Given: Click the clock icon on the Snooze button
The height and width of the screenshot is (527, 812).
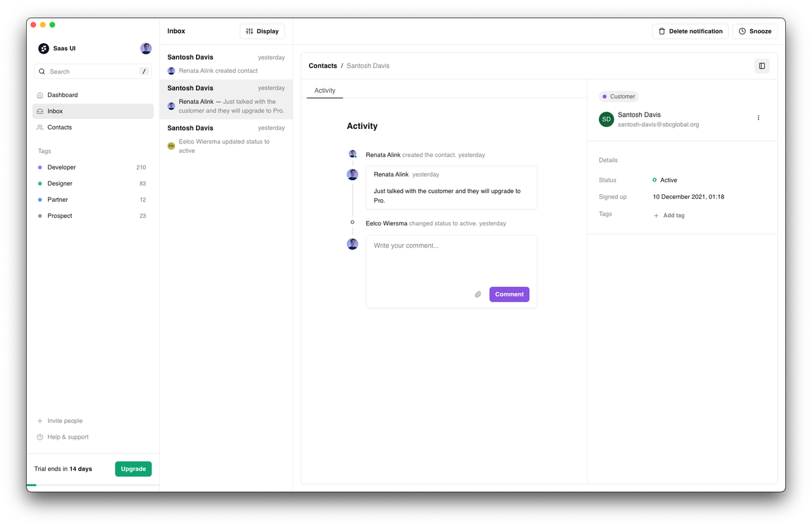Looking at the screenshot, I should [x=742, y=30].
